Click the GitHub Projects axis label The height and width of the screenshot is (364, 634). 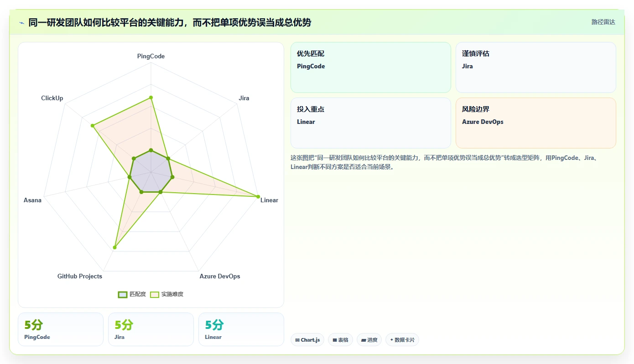tap(80, 277)
